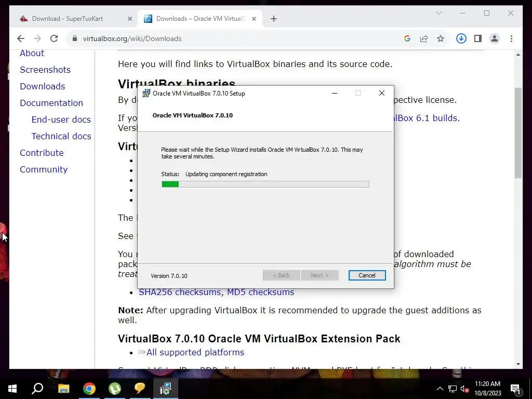Click the VirtualBox Setup title bar icon
Viewport: 532px width, 399px height.
coord(146,94)
